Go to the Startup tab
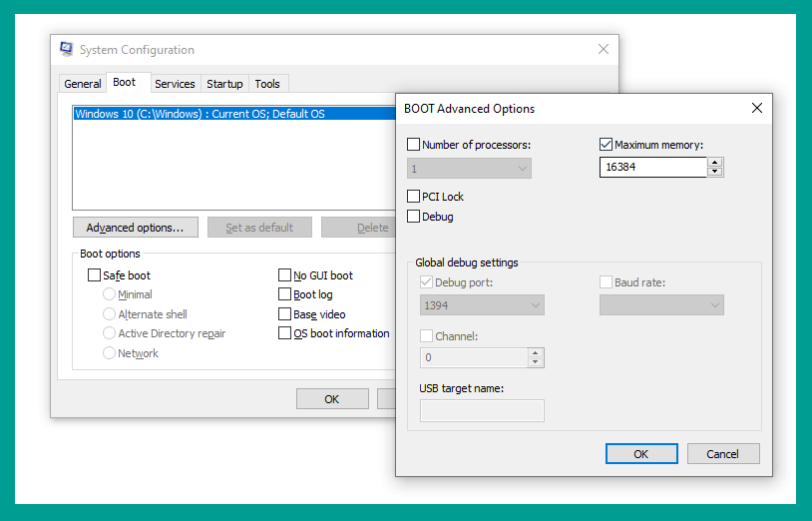The height and width of the screenshot is (521, 812). (224, 84)
